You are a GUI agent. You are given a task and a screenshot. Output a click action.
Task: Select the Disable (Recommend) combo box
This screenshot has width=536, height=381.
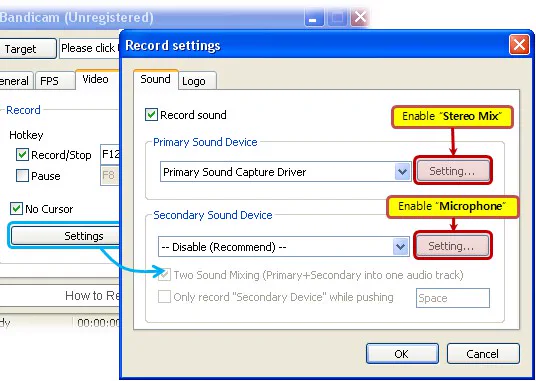click(283, 247)
